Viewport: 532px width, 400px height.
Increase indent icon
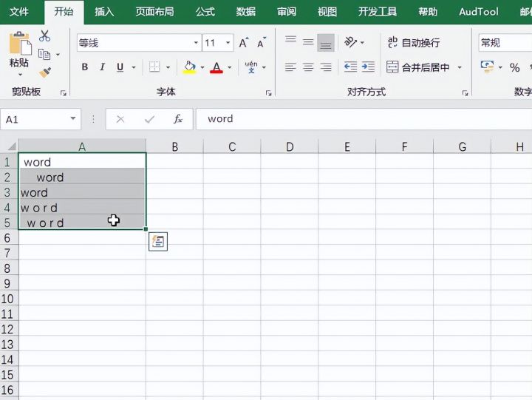368,67
